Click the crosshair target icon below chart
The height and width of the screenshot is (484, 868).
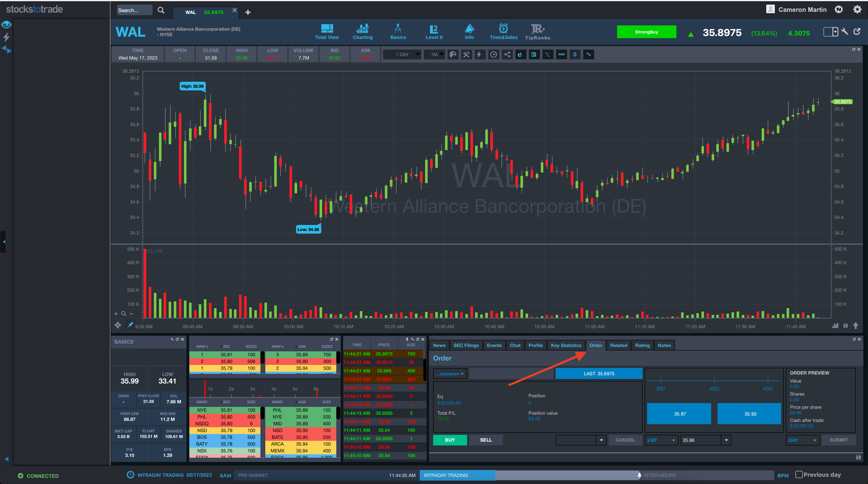pyautogui.click(x=118, y=325)
